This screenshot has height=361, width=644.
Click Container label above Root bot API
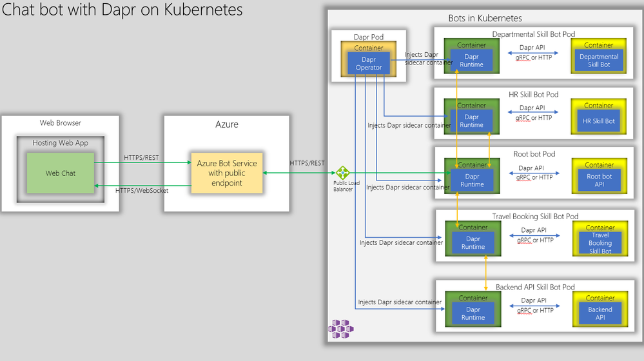click(x=600, y=165)
